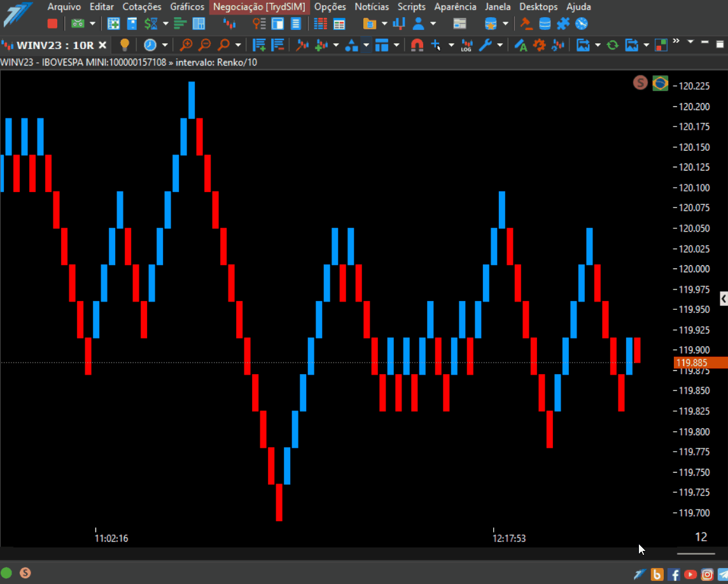Viewport: 728px width, 584px height.
Task: Click the 12:17:53 time axis label
Action: coord(509,538)
